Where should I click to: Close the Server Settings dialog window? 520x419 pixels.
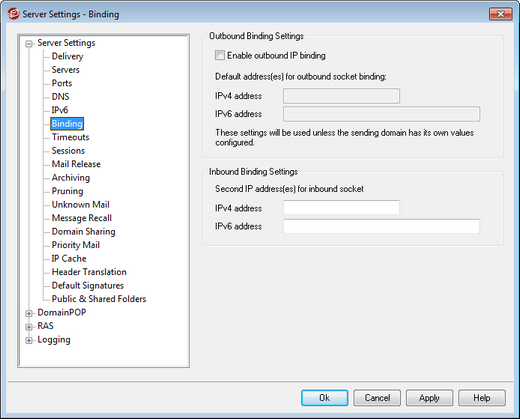(x=500, y=14)
